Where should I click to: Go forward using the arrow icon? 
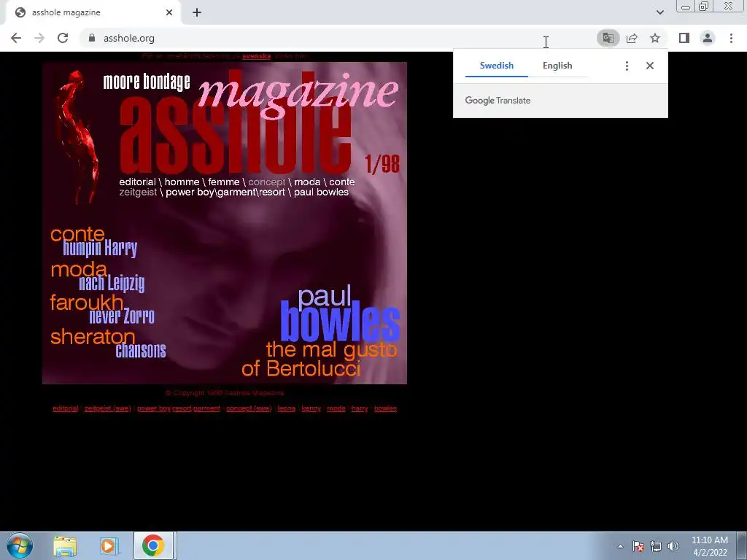39,38
